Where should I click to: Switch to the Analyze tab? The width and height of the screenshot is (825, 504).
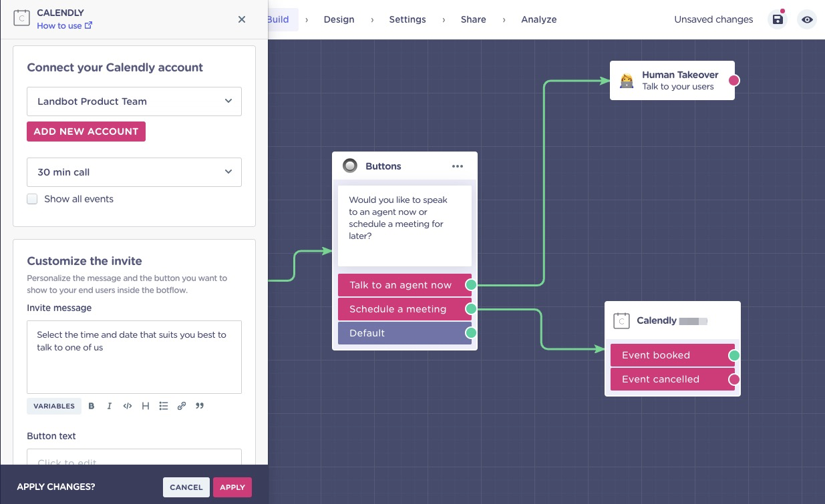539,19
